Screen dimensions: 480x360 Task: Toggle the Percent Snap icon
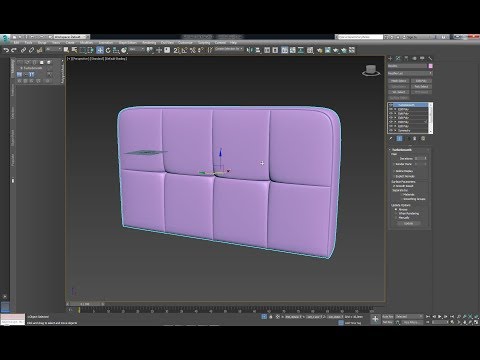click(x=193, y=50)
